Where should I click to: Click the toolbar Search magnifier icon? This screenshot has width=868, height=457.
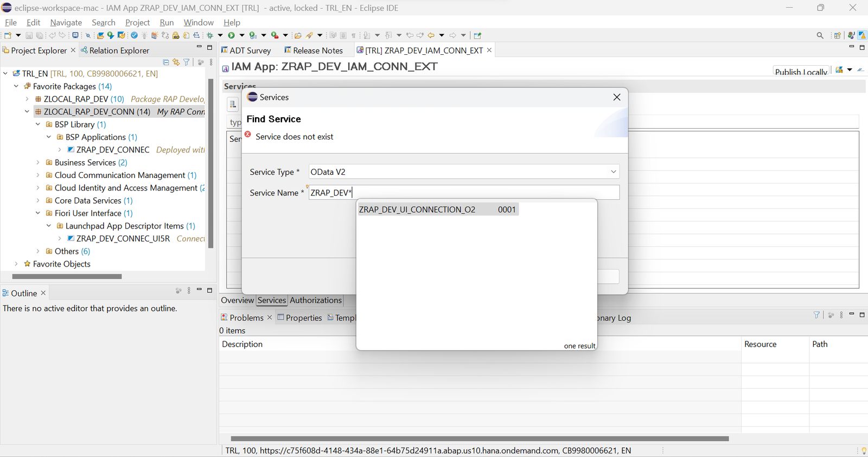point(820,35)
